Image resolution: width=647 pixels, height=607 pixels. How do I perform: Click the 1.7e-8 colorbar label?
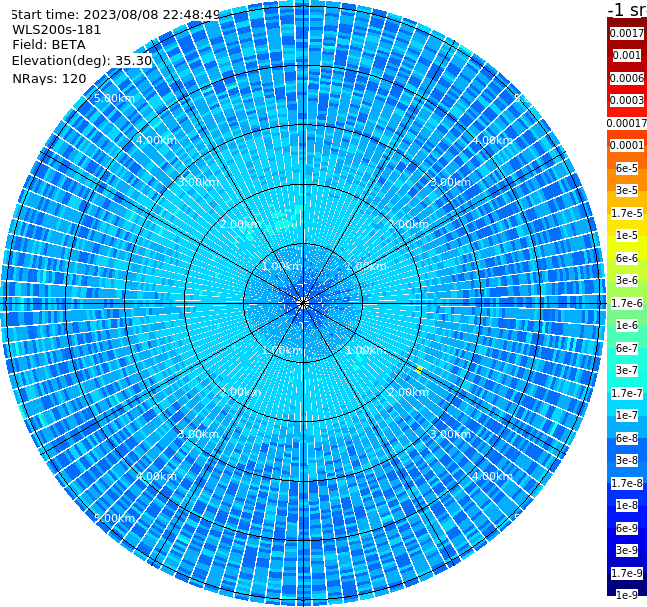click(x=627, y=483)
